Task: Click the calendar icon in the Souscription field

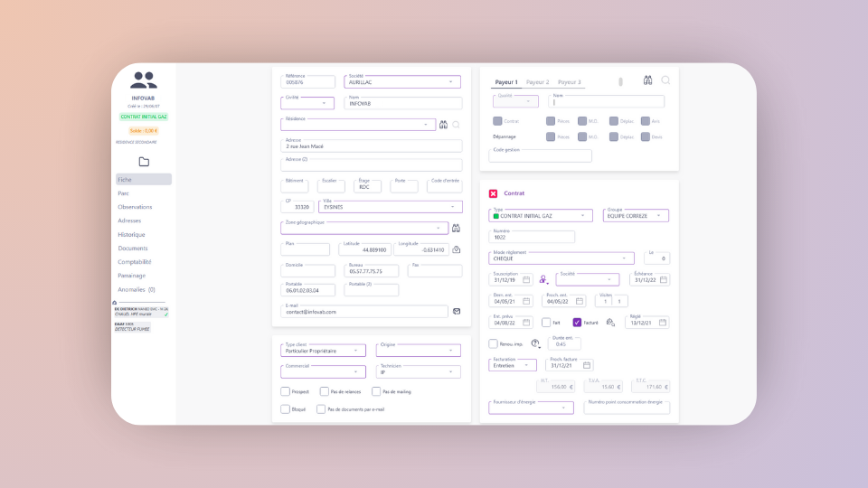Action: (526, 280)
